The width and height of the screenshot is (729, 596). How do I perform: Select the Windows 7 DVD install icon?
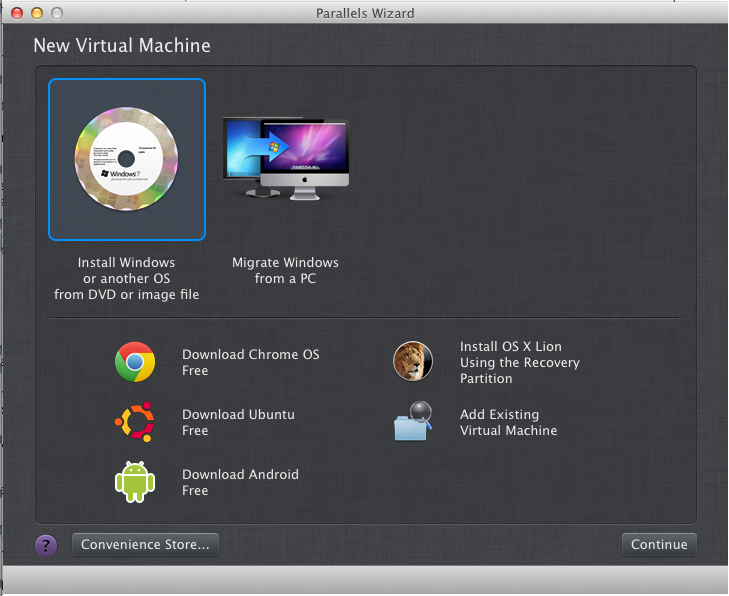126,159
